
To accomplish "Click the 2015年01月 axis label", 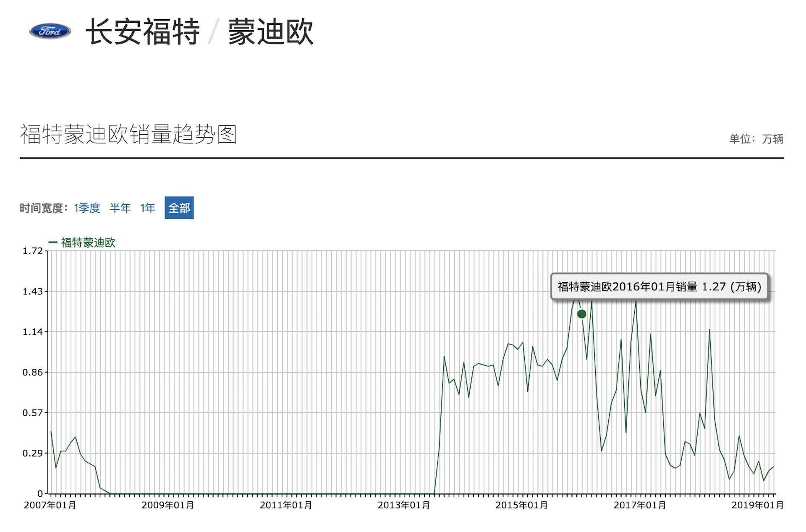I will (522, 505).
